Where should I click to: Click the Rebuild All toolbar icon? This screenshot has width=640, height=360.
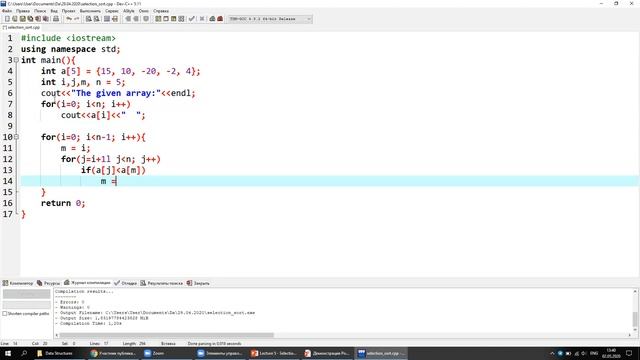point(181,19)
